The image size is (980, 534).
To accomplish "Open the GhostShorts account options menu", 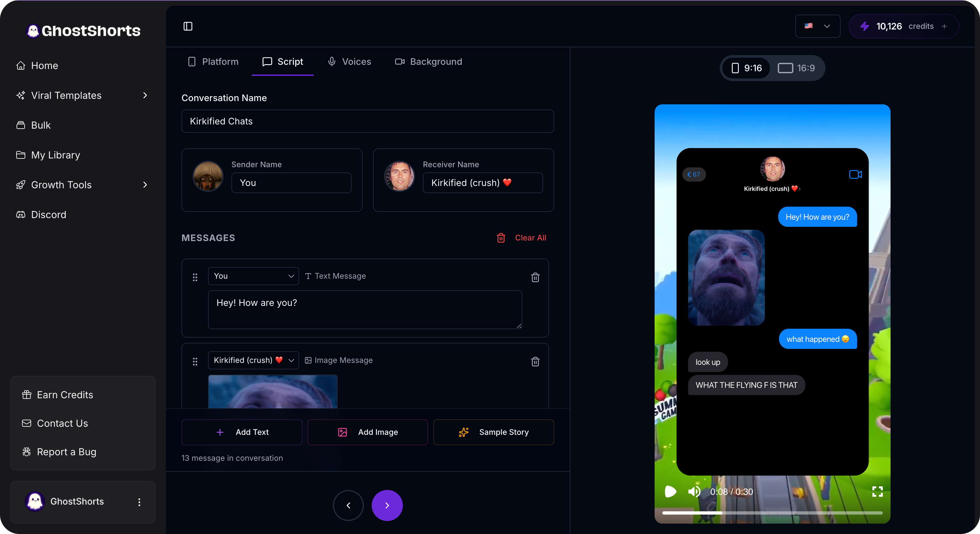I will [139, 502].
